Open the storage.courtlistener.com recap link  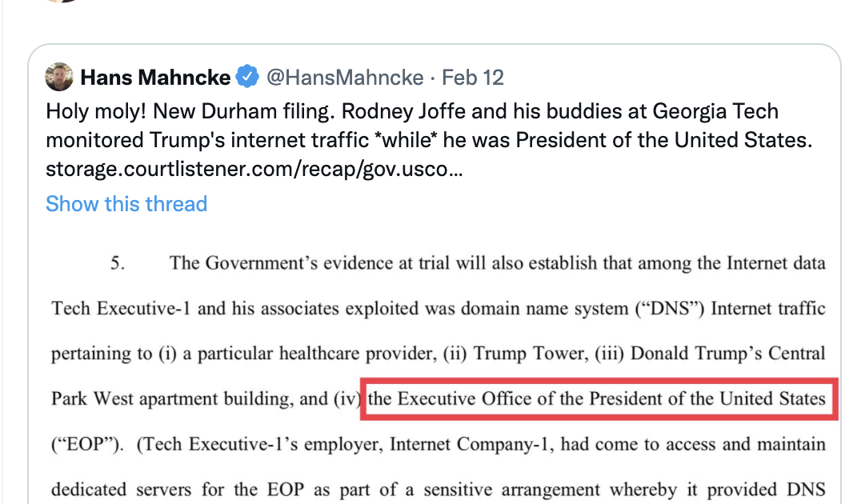[254, 169]
